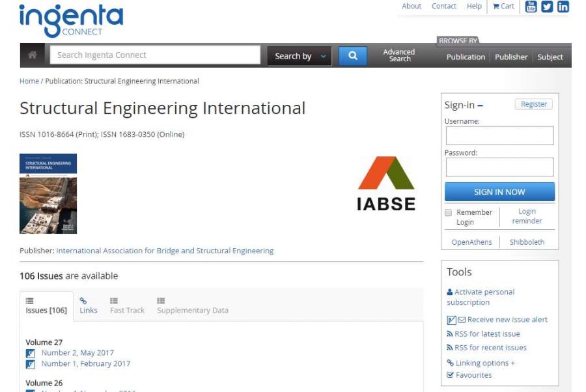Open the YouTube social icon
Viewport: 586px width, 392px height.
(x=531, y=7)
